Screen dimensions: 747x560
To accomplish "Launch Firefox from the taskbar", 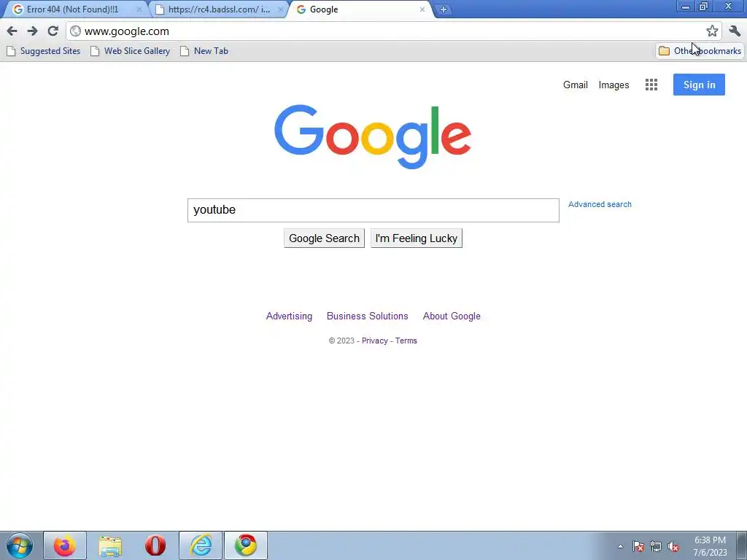I will (x=65, y=545).
